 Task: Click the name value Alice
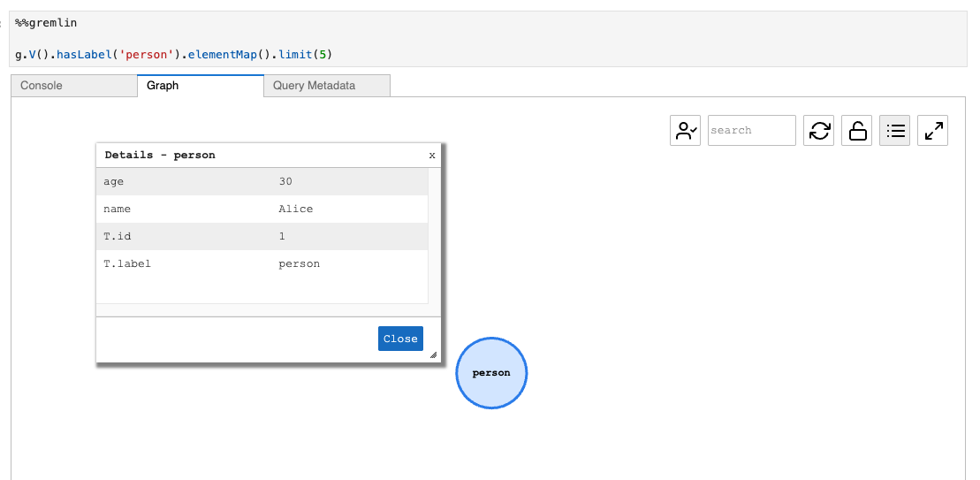coord(296,209)
